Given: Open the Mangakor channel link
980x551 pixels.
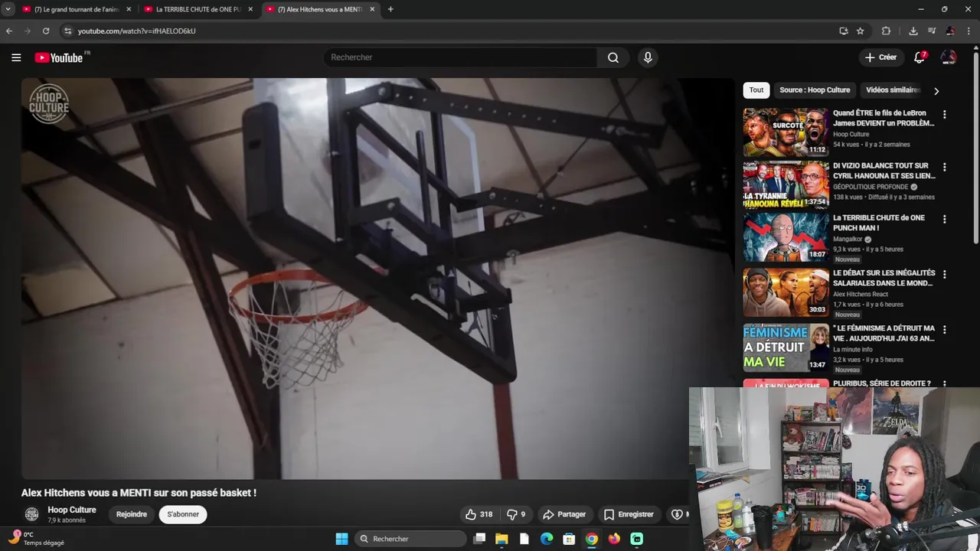Looking at the screenshot, I should click(x=848, y=239).
